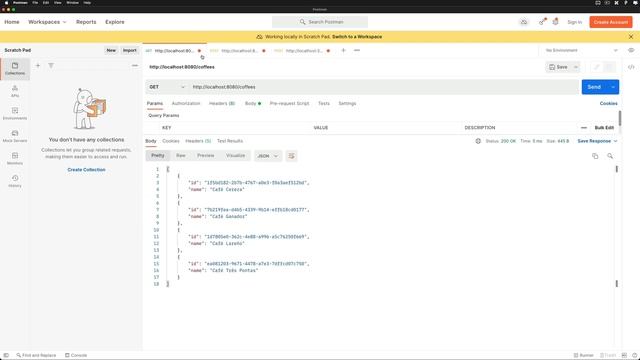Click the satellite capture requests icon

click(542, 22)
